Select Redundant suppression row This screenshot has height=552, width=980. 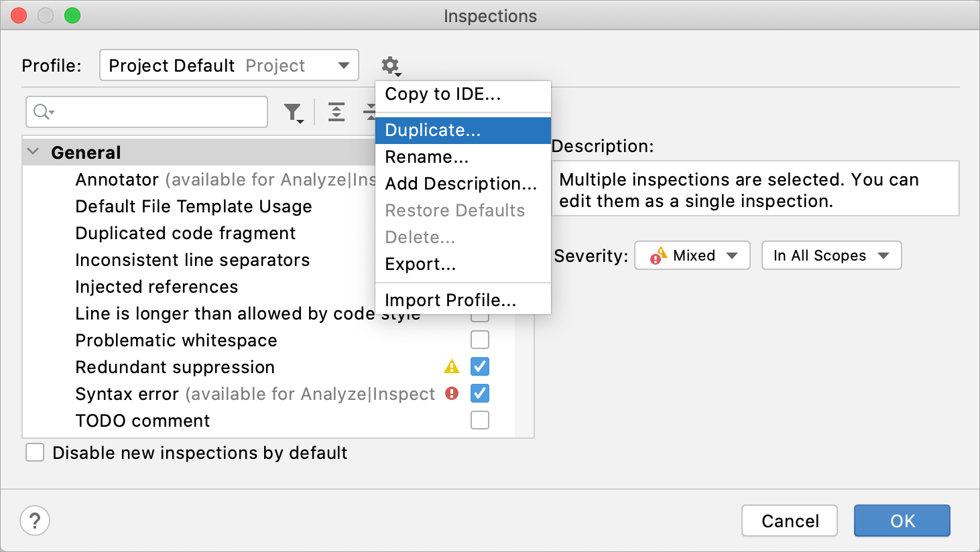click(268, 367)
